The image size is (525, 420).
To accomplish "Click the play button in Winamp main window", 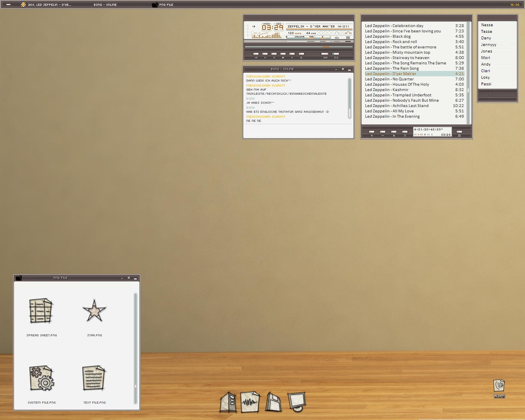I will point(265,54).
